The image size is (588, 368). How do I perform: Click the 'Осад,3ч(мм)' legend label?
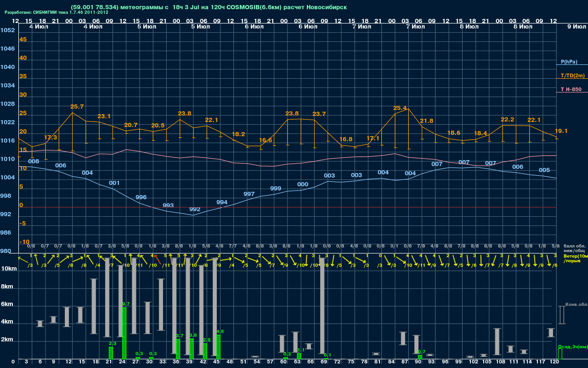pyautogui.click(x=573, y=347)
